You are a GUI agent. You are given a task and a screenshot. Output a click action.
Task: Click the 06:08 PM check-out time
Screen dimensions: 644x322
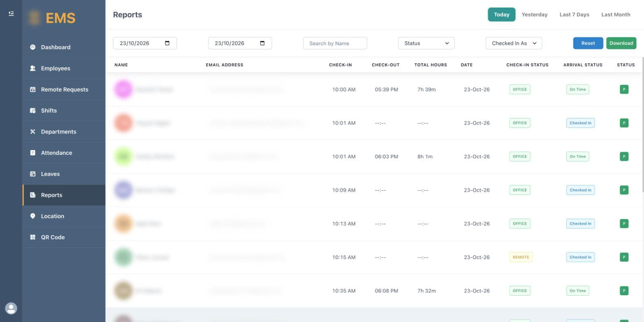(x=386, y=291)
